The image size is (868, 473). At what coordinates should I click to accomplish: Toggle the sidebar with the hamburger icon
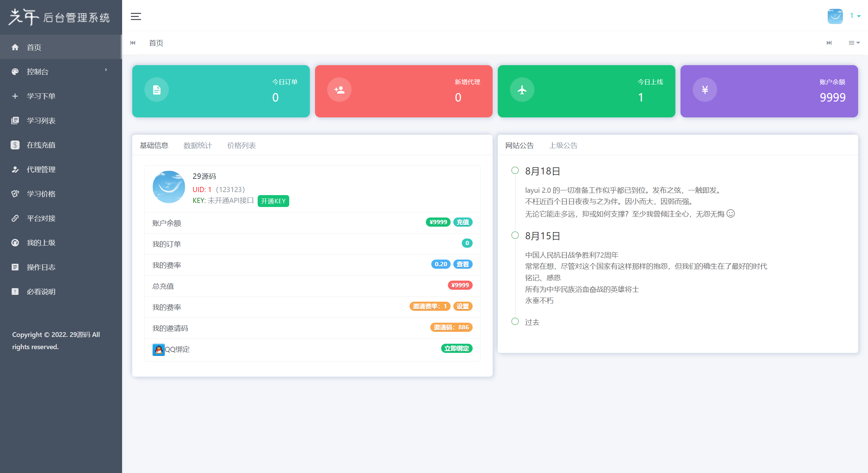136,16
